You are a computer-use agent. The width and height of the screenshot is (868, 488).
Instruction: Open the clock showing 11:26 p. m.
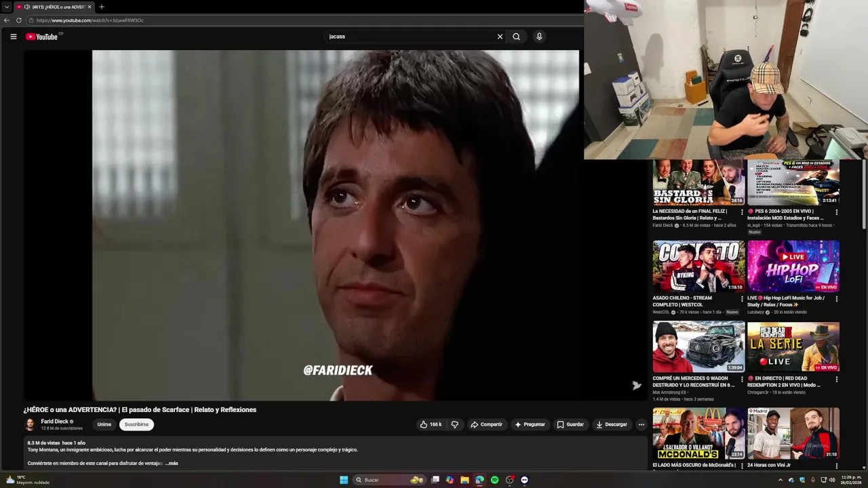click(850, 480)
